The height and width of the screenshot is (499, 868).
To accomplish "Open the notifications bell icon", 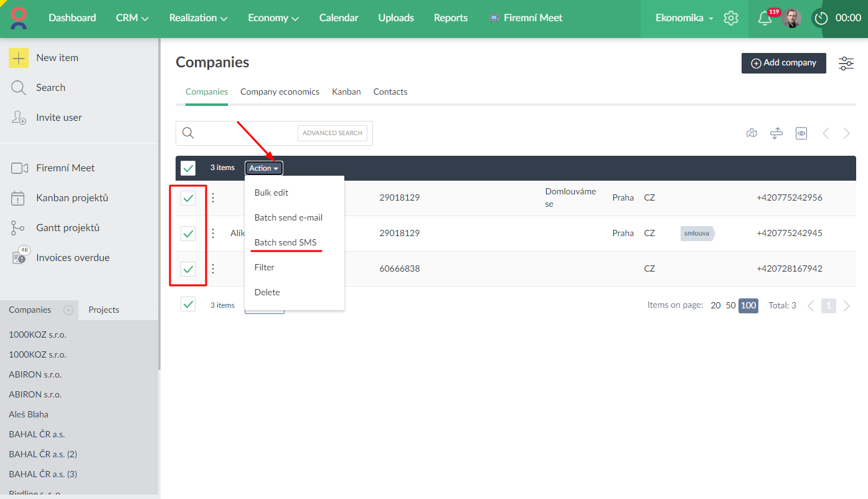I will click(x=764, y=19).
